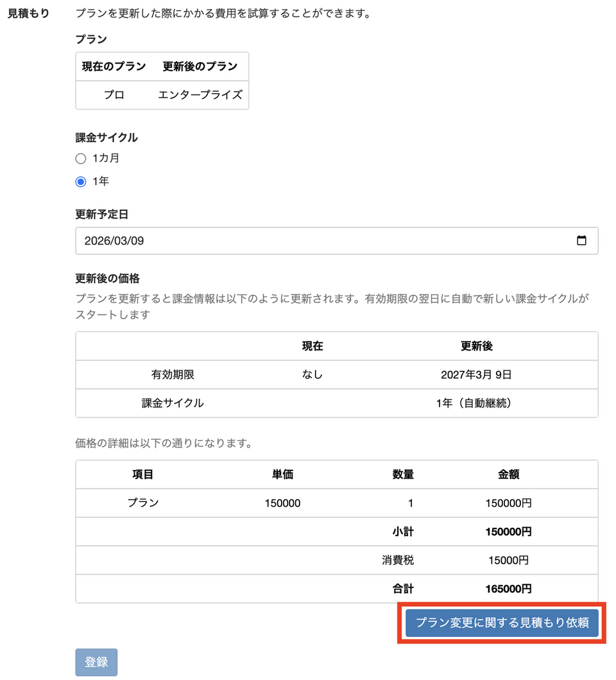This screenshot has width=616, height=680.
Task: Click the 項目 column header
Action: coord(142,475)
